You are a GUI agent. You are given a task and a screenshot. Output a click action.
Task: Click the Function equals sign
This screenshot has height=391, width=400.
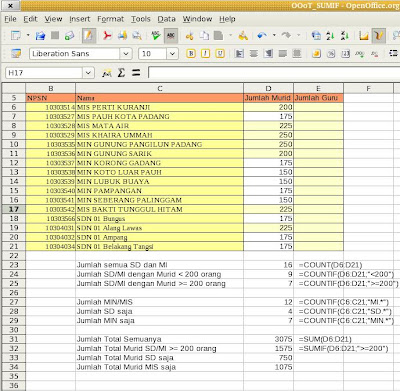click(136, 73)
